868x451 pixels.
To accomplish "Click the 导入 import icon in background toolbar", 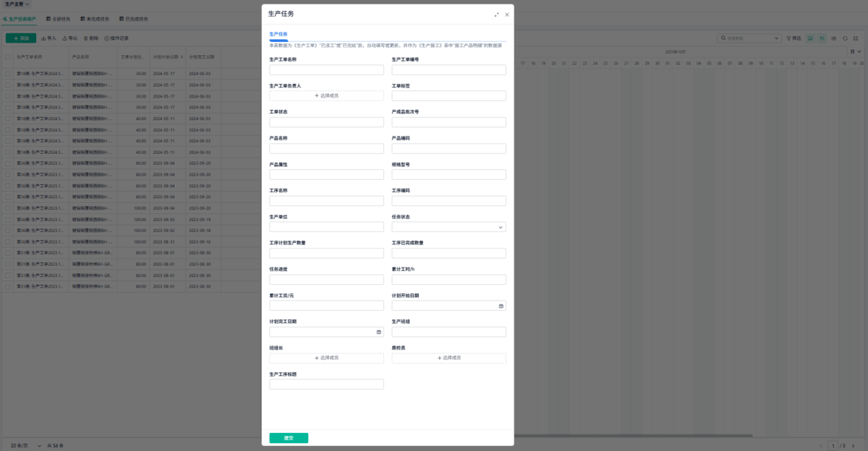I will click(x=43, y=38).
